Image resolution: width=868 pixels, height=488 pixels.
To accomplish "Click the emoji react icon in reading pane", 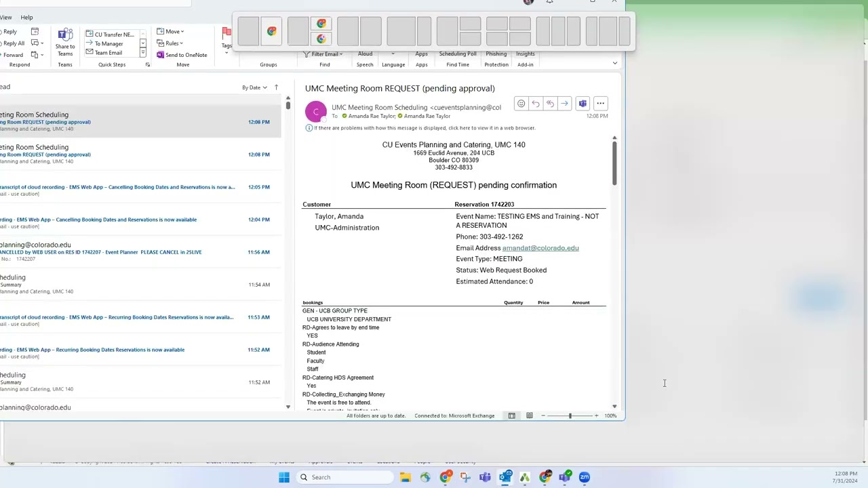I will pos(521,104).
